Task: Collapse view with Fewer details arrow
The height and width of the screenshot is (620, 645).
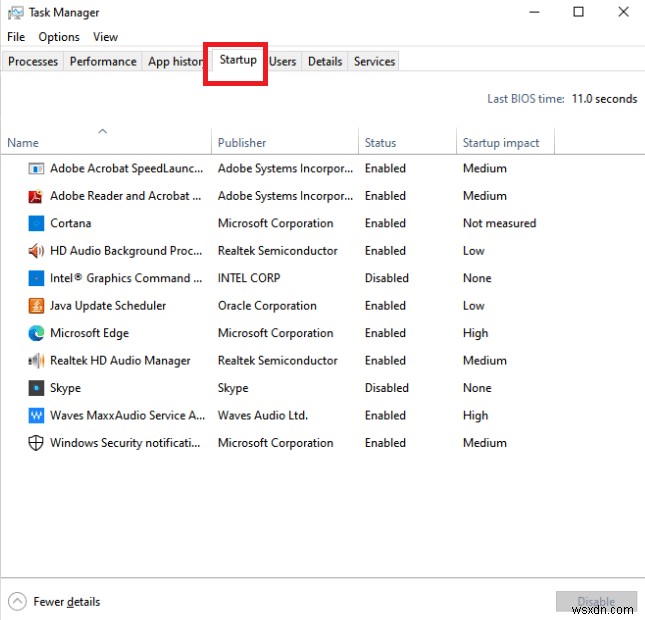Action: coord(17,602)
